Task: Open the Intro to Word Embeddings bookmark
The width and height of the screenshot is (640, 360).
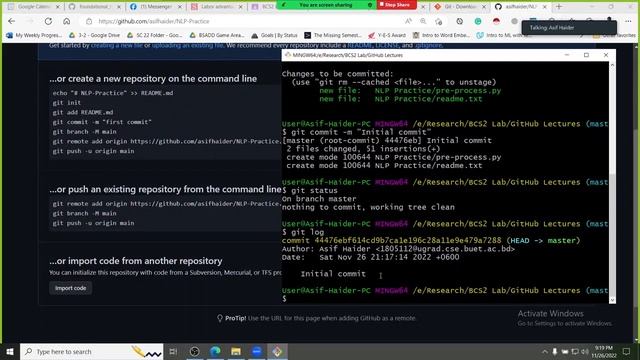Action: click(442, 36)
